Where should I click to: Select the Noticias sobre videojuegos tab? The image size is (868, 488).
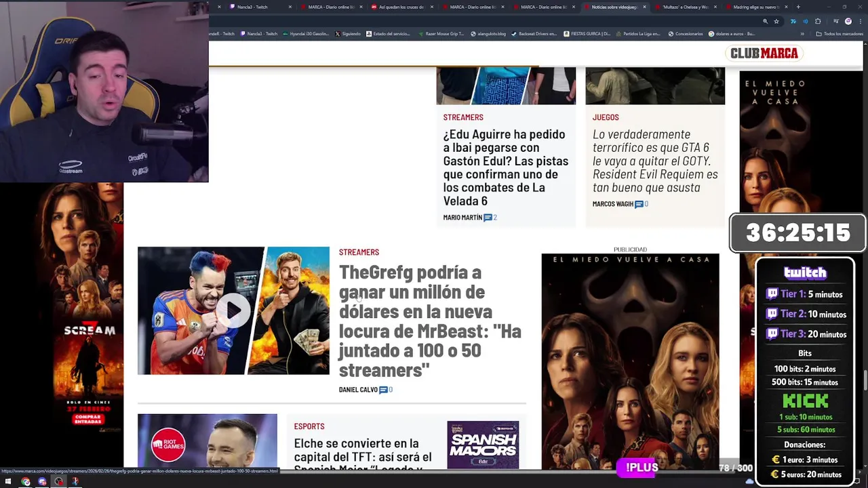(614, 7)
